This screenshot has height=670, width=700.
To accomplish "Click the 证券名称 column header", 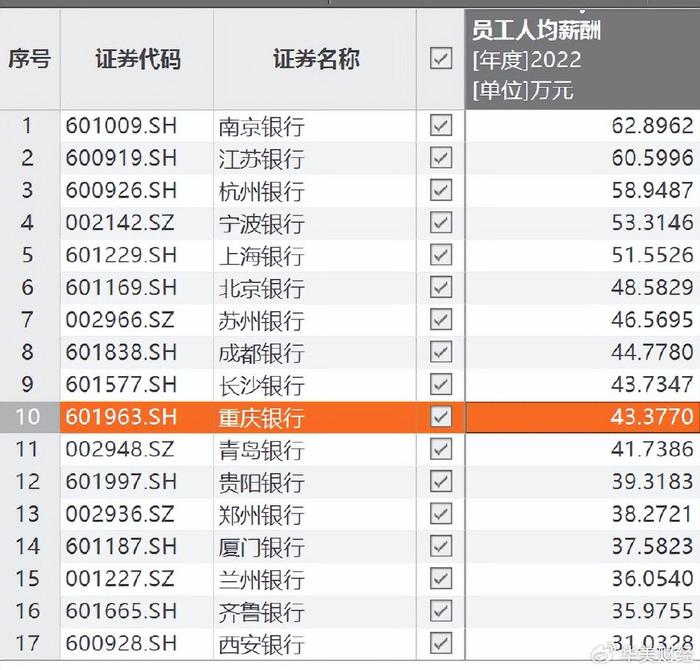I will pos(315,59).
